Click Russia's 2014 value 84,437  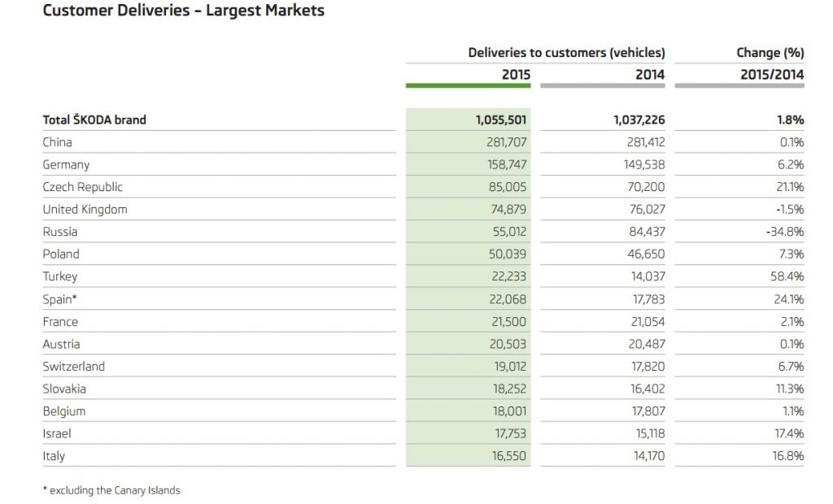[x=646, y=232]
